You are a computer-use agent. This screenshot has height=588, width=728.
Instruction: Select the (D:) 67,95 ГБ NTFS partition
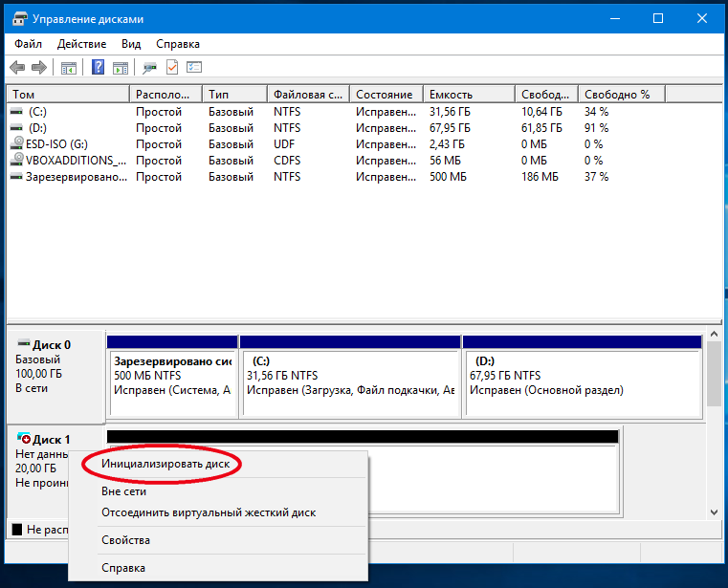[x=583, y=377]
